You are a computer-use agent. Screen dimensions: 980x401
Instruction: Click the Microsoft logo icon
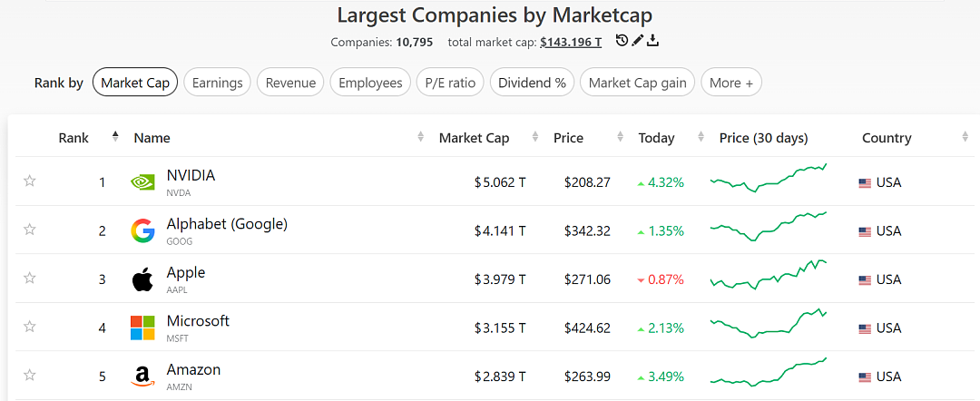pyautogui.click(x=142, y=328)
